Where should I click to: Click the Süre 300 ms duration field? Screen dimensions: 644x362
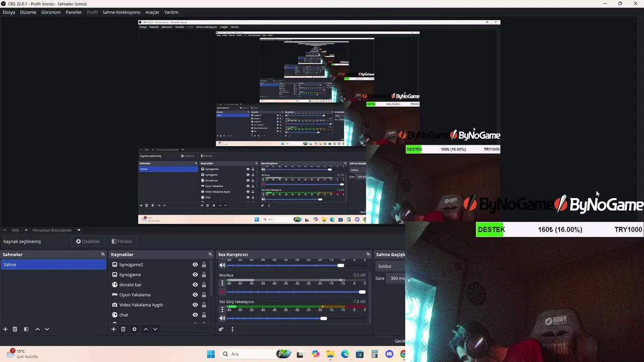click(x=396, y=278)
